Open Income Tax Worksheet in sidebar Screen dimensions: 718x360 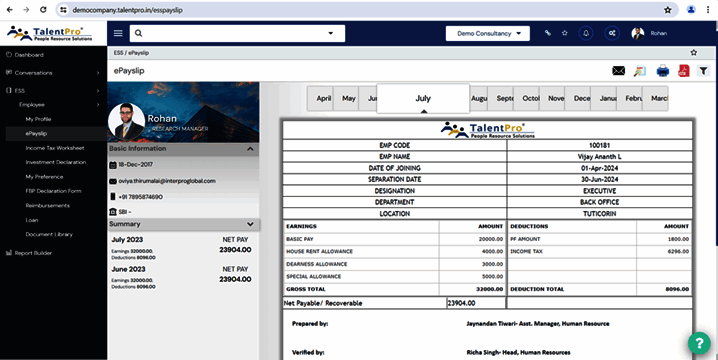[x=55, y=148]
